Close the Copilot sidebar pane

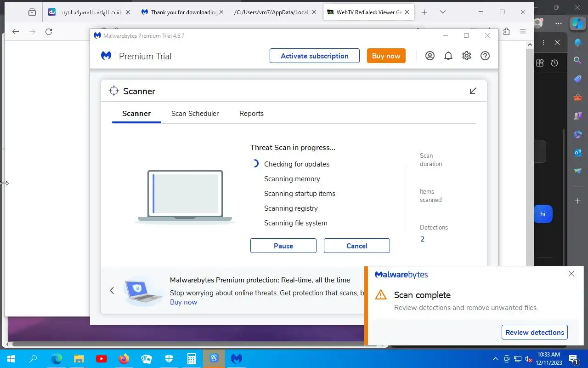coord(557,42)
